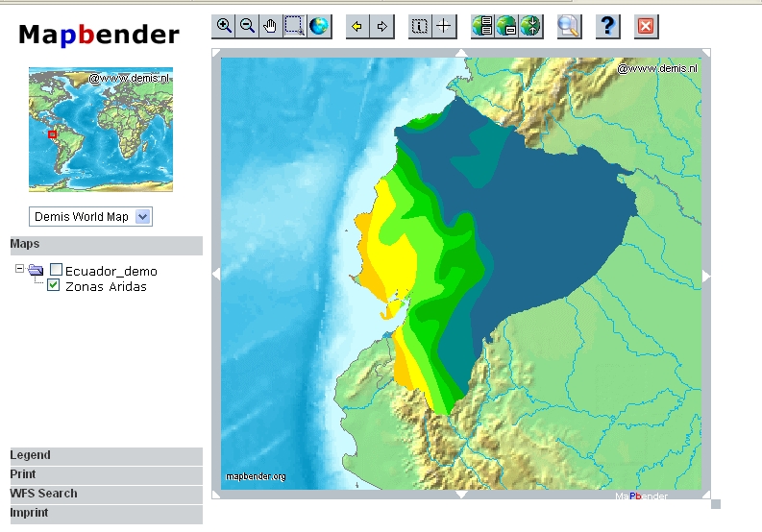Open the WFS Search section
The height and width of the screenshot is (532, 762).
point(106,494)
